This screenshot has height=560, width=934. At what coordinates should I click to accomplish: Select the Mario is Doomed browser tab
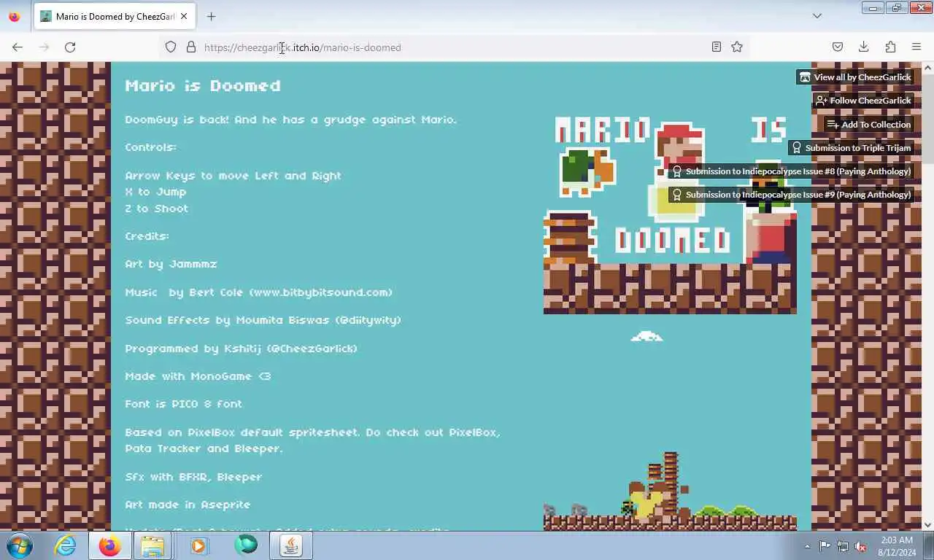[115, 16]
